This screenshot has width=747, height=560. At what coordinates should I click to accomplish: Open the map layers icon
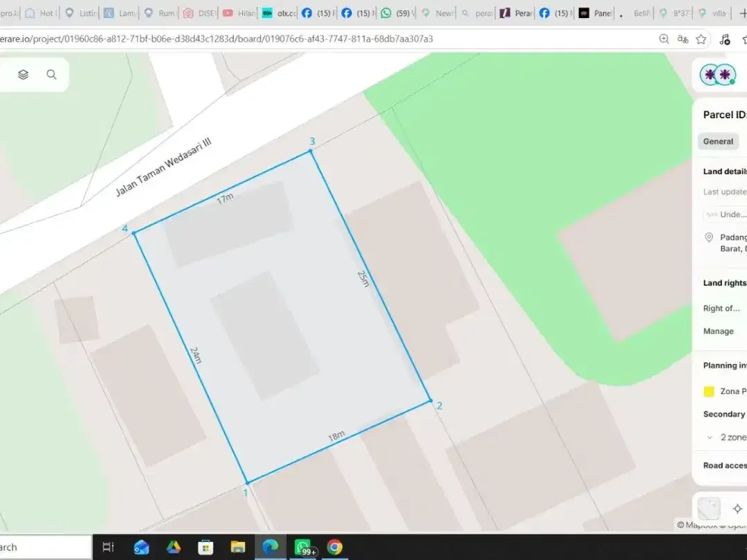24,74
